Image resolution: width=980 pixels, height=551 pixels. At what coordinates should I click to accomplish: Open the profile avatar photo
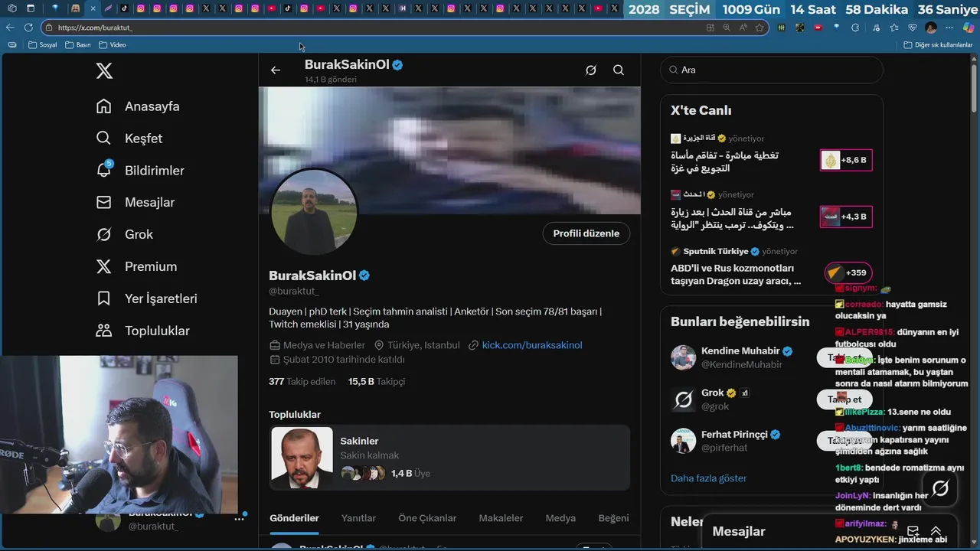coord(314,213)
